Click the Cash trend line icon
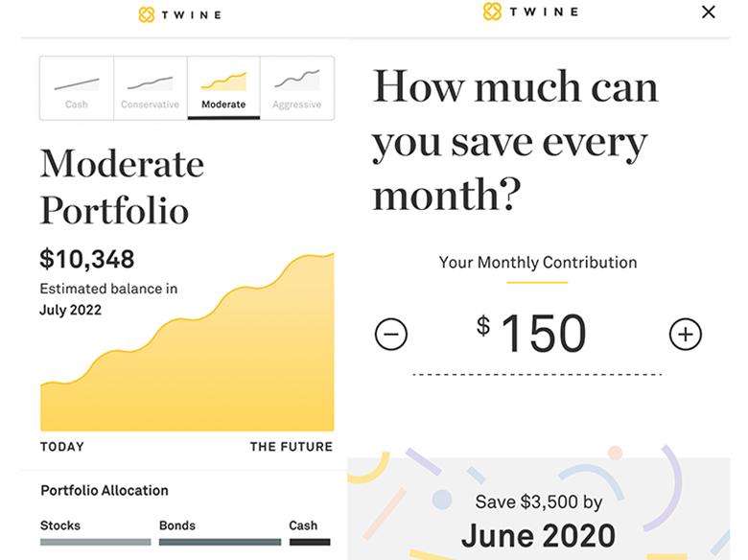This screenshot has width=748, height=560. [x=77, y=84]
